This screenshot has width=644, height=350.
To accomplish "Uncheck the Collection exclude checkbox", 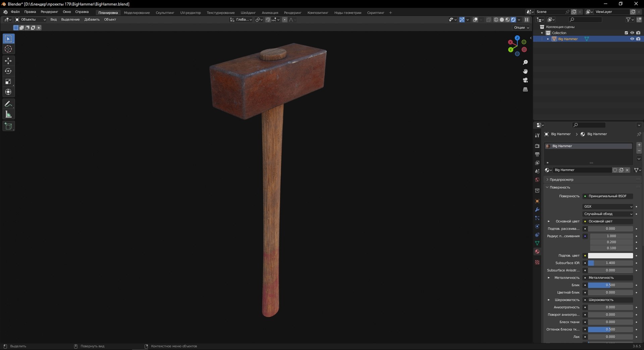I will point(626,33).
